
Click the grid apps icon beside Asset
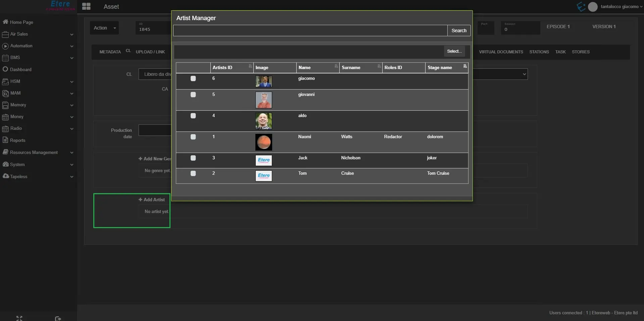[86, 6]
